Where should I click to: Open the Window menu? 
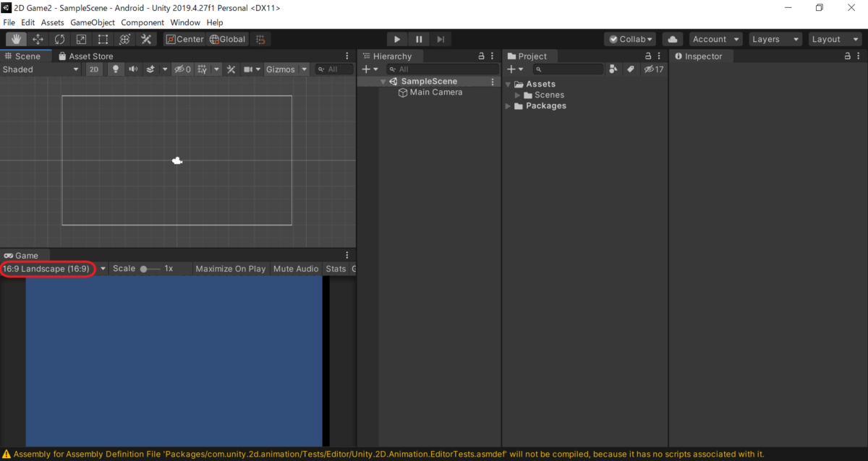pos(185,22)
